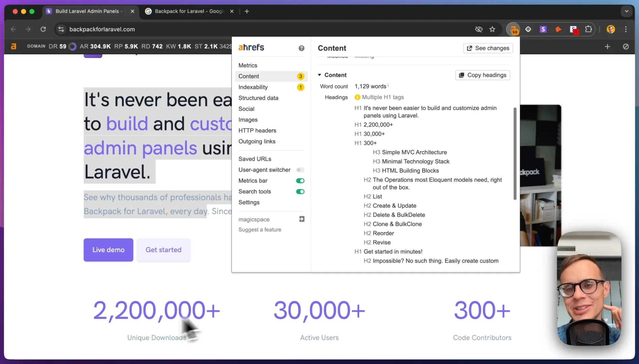The image size is (639, 364).
Task: Open the Chrome profile avatar
Action: 611,29
